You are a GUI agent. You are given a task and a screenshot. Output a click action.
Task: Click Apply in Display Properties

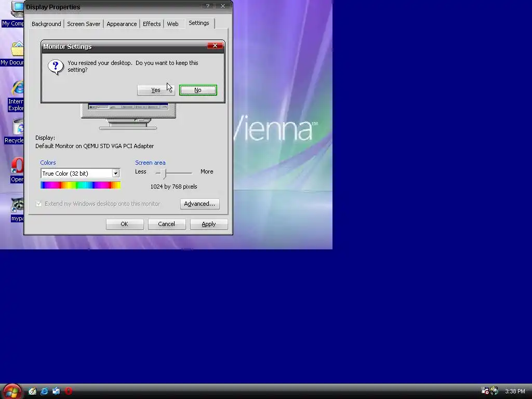point(209,224)
